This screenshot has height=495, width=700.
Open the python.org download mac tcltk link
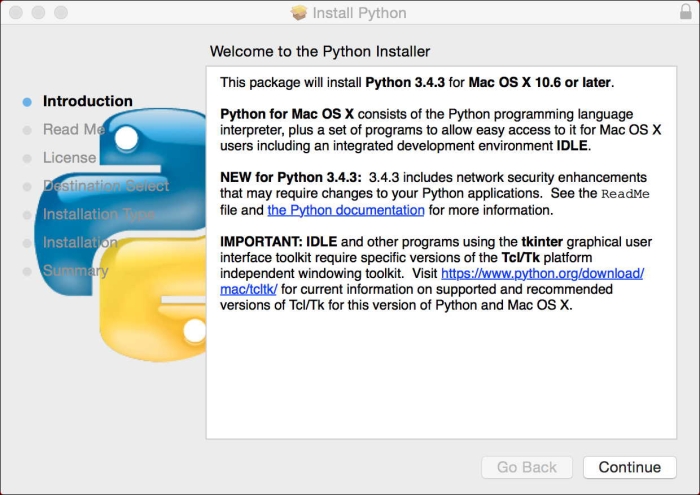point(542,273)
